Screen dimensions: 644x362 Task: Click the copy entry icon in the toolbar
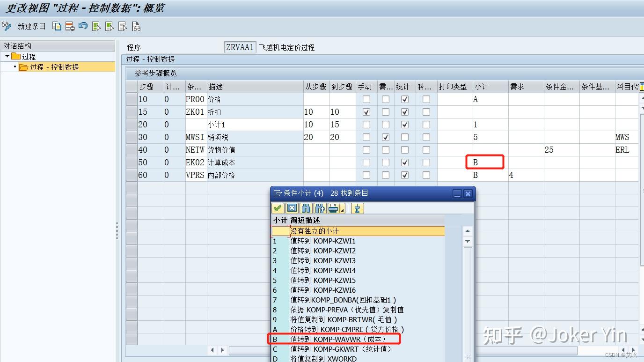(x=56, y=26)
